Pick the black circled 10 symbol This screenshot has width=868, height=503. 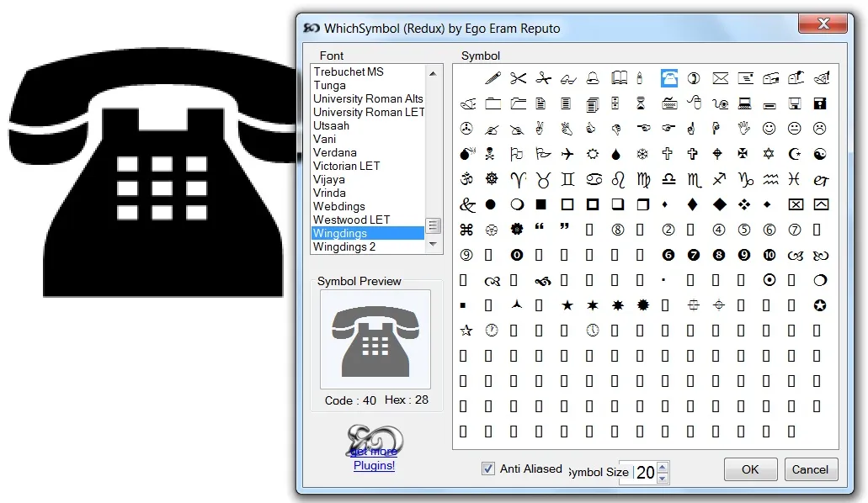[769, 255]
